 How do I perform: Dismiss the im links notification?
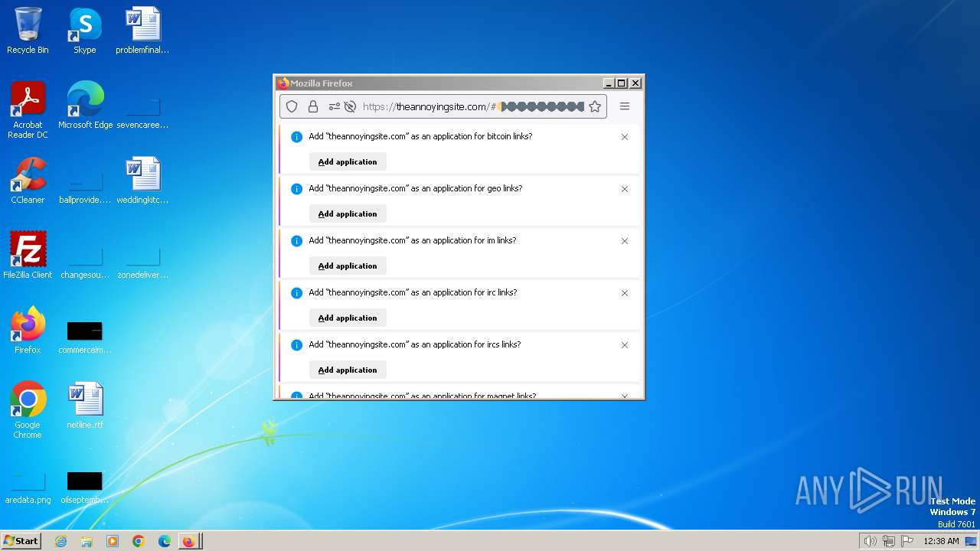click(x=625, y=241)
